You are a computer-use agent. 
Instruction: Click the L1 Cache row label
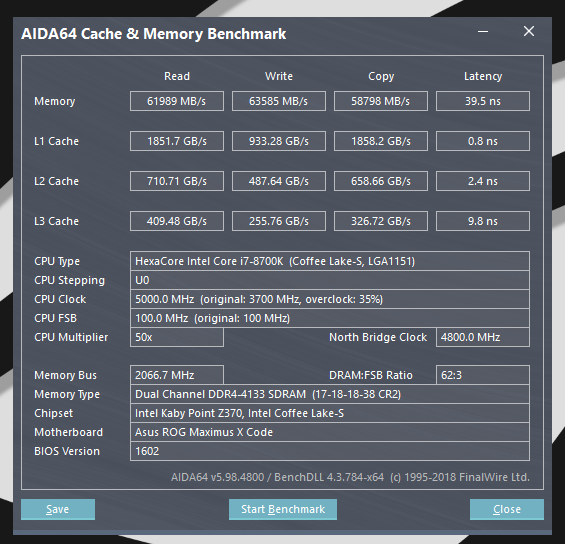[x=56, y=141]
